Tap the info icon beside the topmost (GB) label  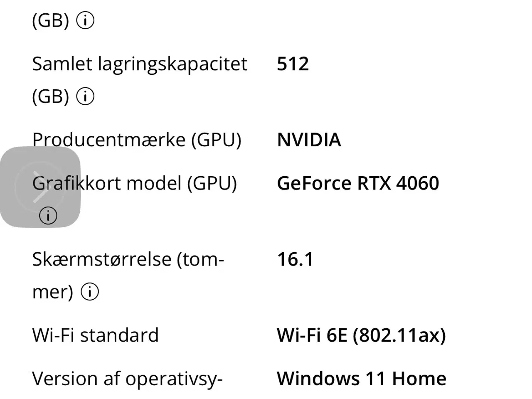(x=86, y=20)
